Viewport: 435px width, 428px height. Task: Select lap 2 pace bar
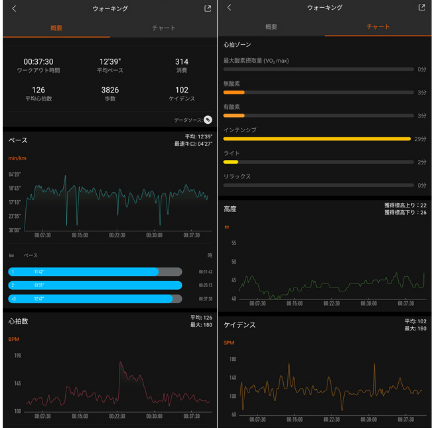coord(95,285)
